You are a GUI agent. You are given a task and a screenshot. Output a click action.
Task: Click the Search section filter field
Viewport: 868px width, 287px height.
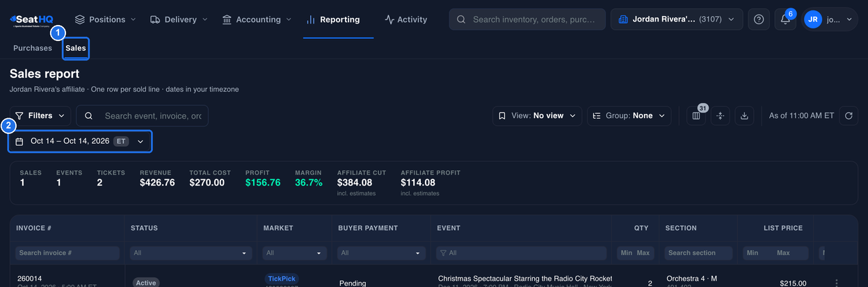pyautogui.click(x=698, y=253)
